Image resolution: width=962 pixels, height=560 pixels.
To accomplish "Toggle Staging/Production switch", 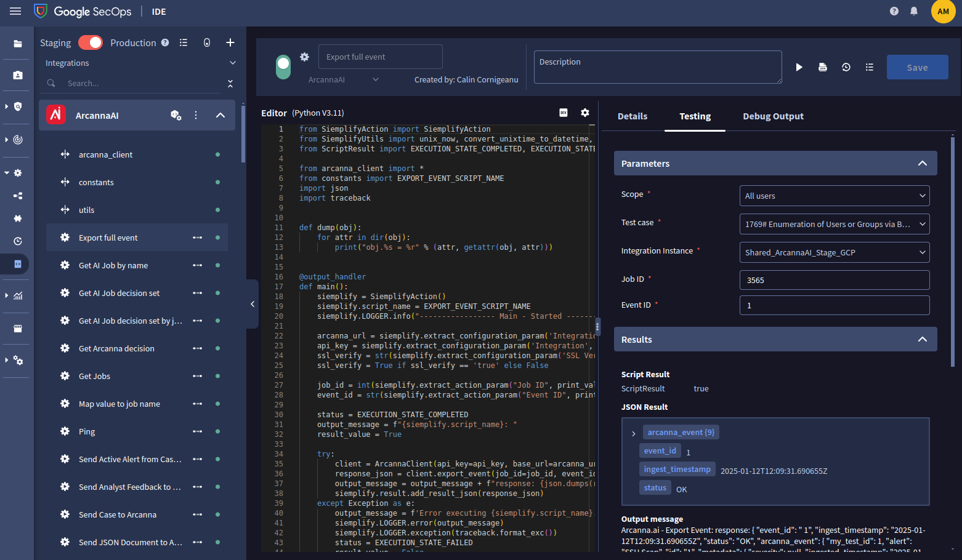I will pos(91,42).
